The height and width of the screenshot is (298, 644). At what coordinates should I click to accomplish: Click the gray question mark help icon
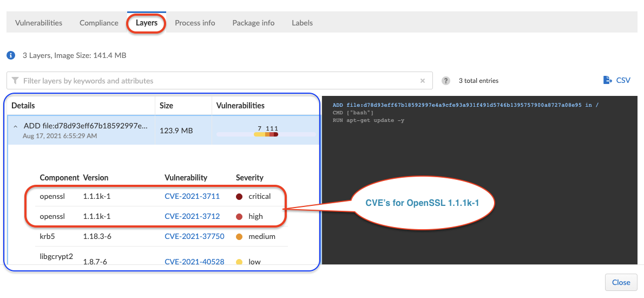[446, 81]
